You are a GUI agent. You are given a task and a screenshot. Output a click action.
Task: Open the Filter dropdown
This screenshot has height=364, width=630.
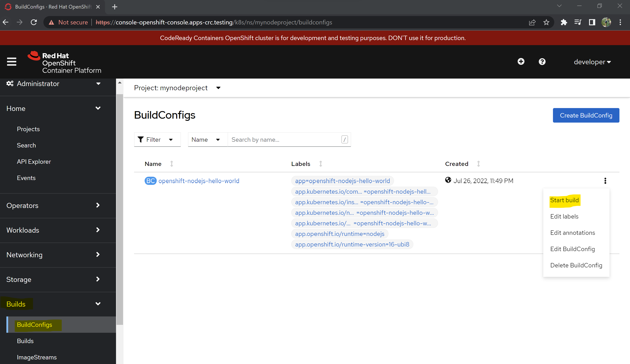(157, 140)
